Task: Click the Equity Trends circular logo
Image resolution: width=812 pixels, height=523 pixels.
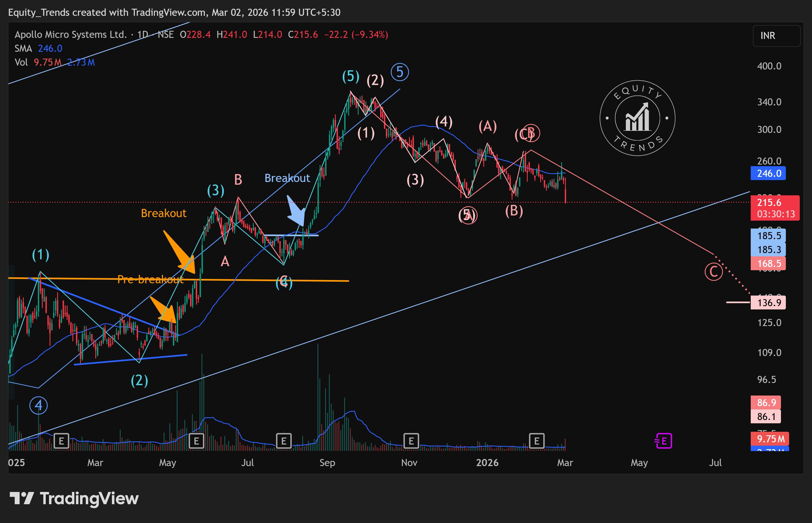Action: pos(637,118)
